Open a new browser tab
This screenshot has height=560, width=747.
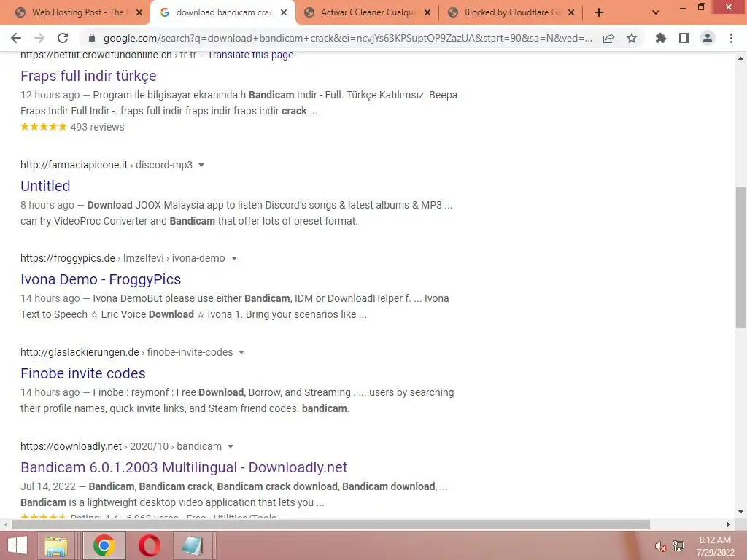point(599,12)
